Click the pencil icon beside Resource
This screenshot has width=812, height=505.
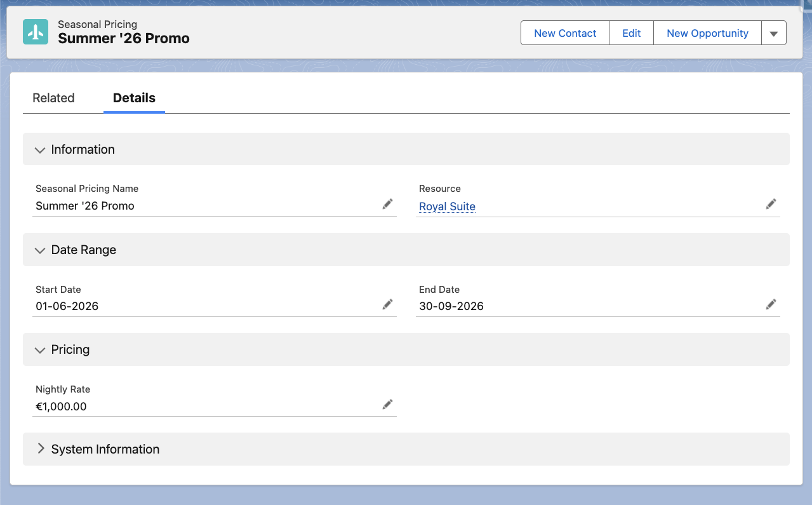coord(771,203)
